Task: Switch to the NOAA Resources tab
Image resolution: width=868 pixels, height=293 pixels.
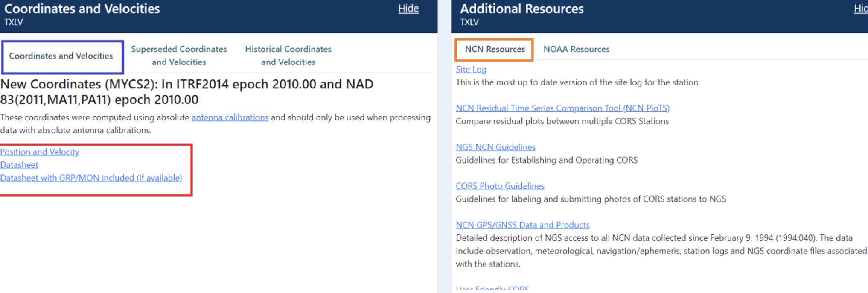Action: 576,49
